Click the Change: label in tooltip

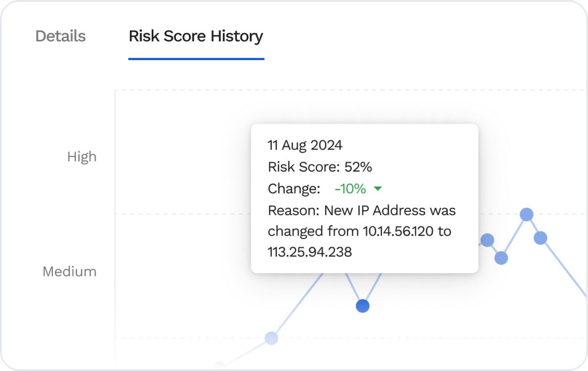pyautogui.click(x=294, y=189)
